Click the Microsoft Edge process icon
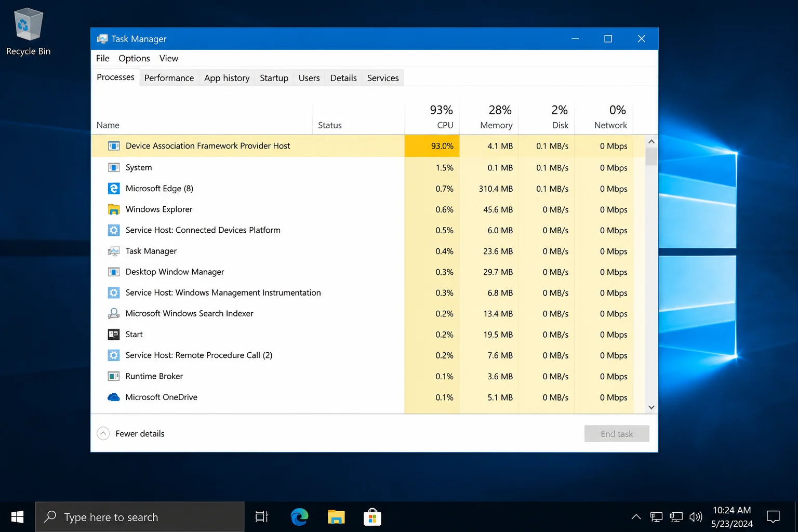The width and height of the screenshot is (798, 532). (x=114, y=189)
